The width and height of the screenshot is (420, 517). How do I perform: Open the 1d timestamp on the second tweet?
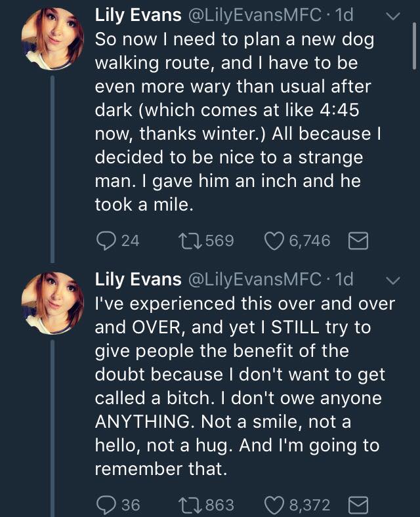[x=344, y=279]
